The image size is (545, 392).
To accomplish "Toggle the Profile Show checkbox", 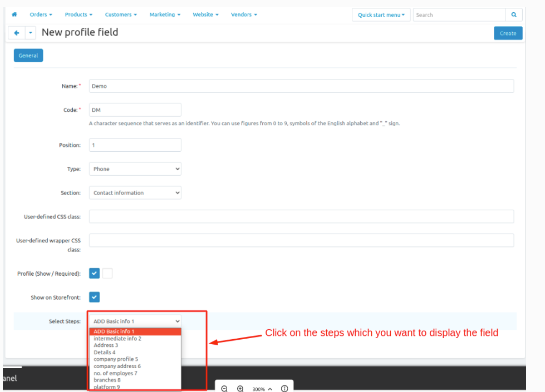I will (x=95, y=274).
